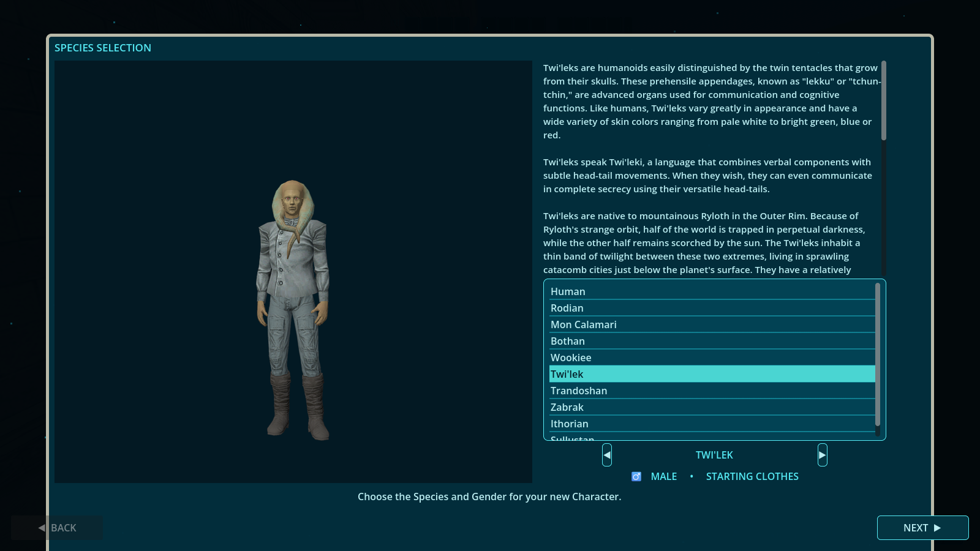This screenshot has width=980, height=551.
Task: Go to previous species with left arrow
Action: coord(607,455)
